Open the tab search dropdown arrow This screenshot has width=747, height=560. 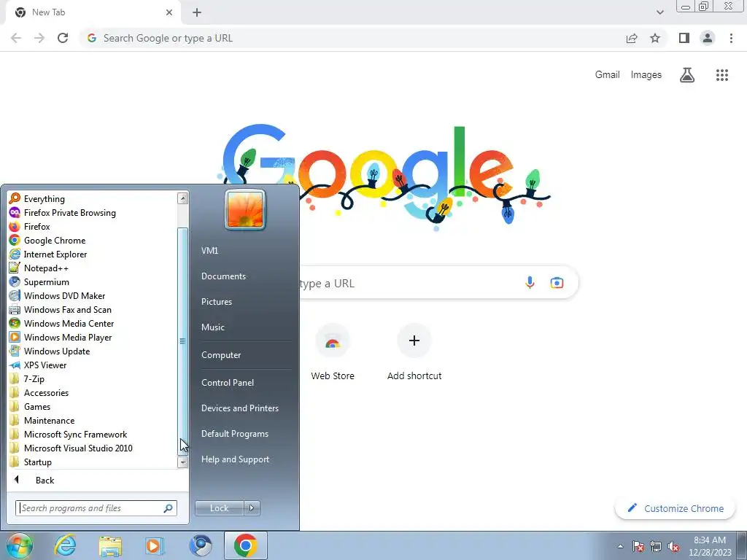(659, 12)
